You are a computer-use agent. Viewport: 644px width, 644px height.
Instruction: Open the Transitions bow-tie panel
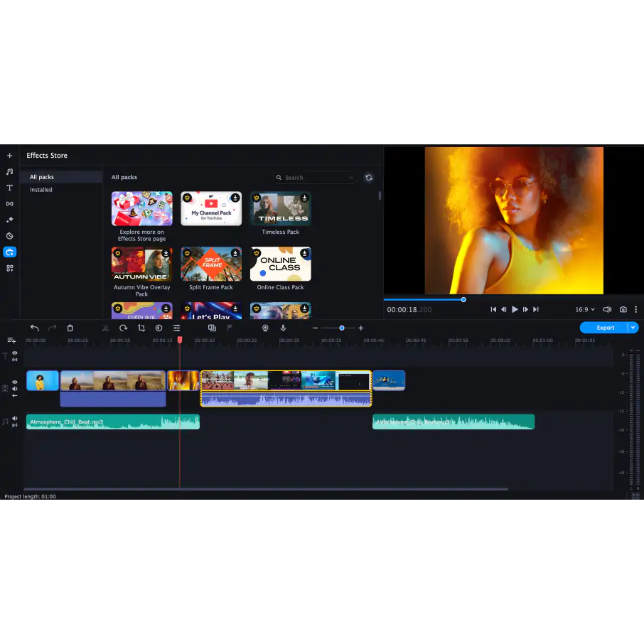coord(9,204)
